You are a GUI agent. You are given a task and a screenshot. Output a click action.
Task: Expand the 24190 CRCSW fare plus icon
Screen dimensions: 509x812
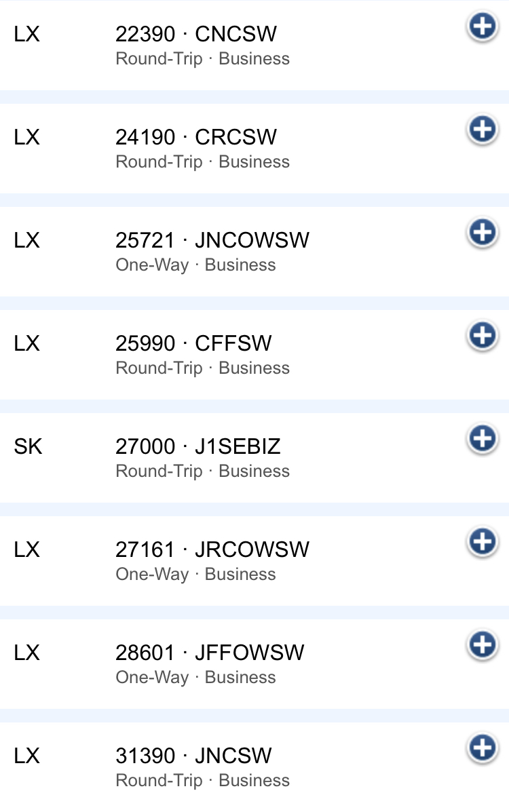(483, 129)
